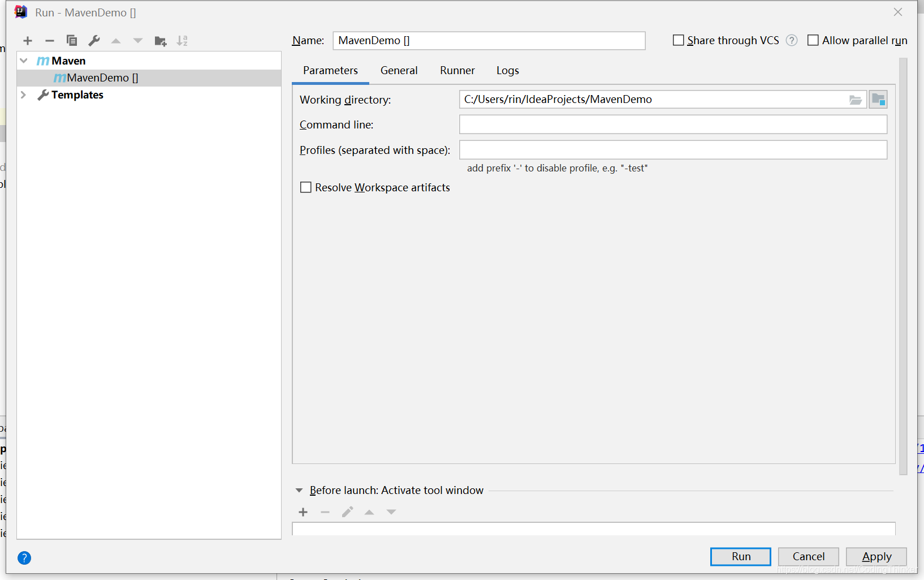Viewport: 924px width, 580px height.
Task: Open edit templates wrench icon in toolbar
Action: (94, 41)
